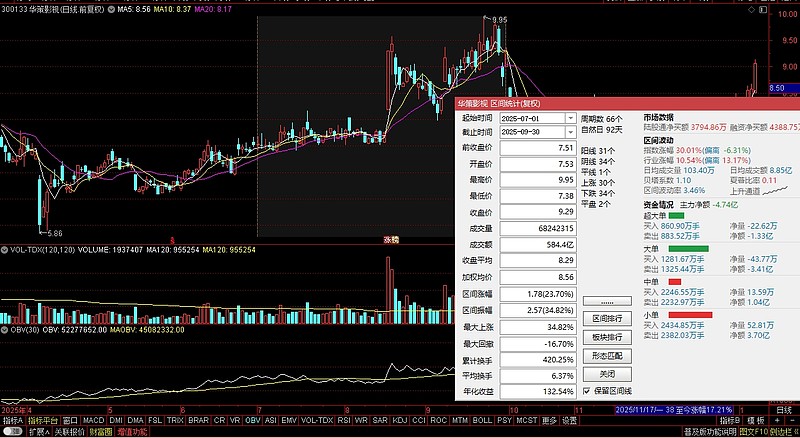Select the VR indicator tab
Image resolution: width=800 pixels, height=438 pixels.
(x=235, y=421)
